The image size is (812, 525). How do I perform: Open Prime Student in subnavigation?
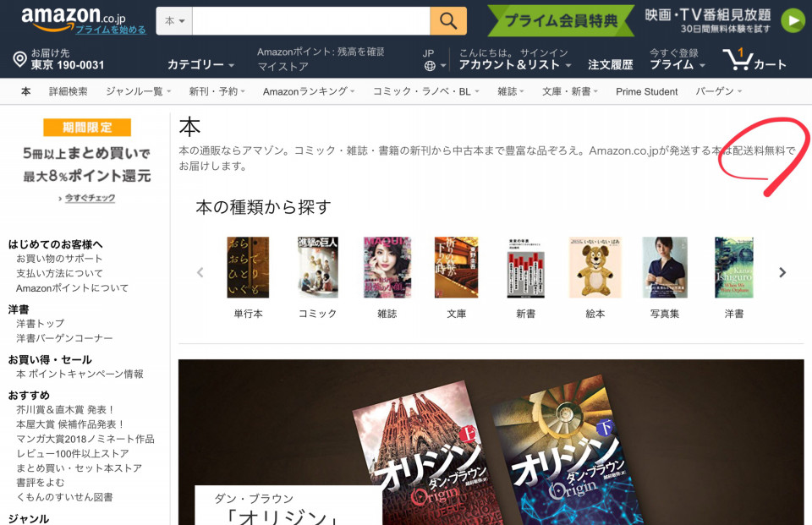[x=646, y=91]
